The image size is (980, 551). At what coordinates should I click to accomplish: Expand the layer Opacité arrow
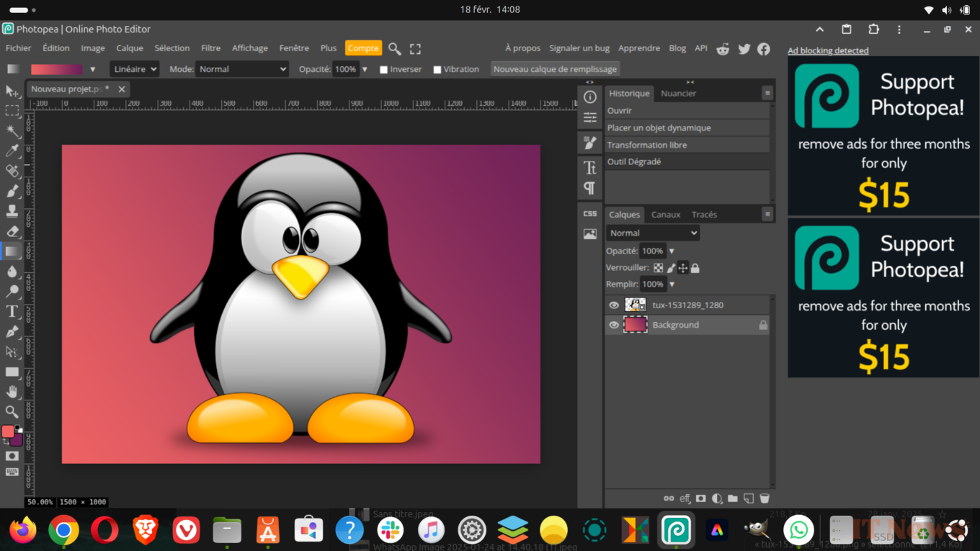coord(672,251)
